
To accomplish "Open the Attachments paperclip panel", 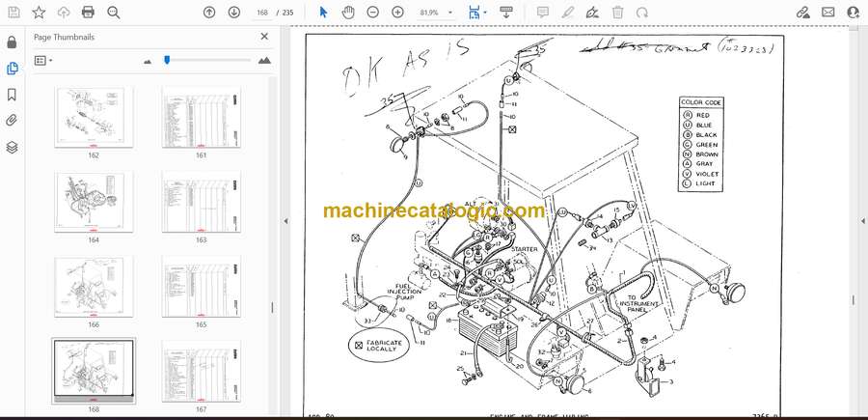I will [12, 121].
